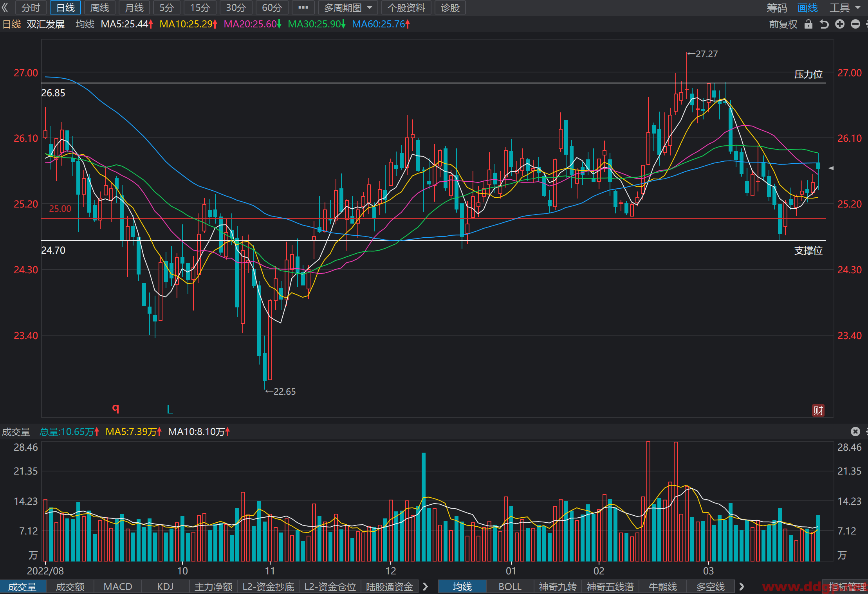Show more sub-indicator tabs after 陆股通资金
The image size is (868, 594).
click(426, 587)
